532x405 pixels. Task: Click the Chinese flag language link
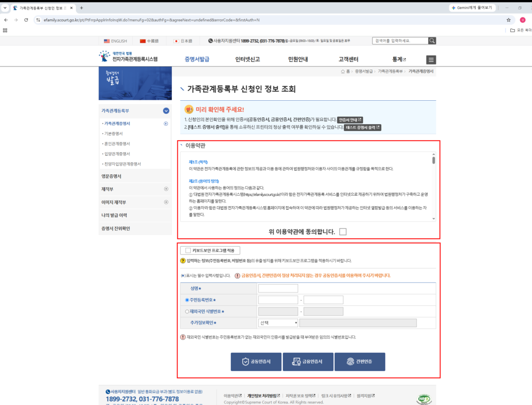click(x=149, y=41)
